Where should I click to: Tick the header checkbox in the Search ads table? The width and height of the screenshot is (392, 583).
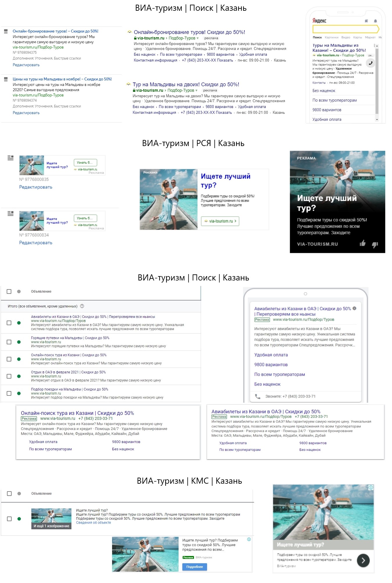click(9, 291)
